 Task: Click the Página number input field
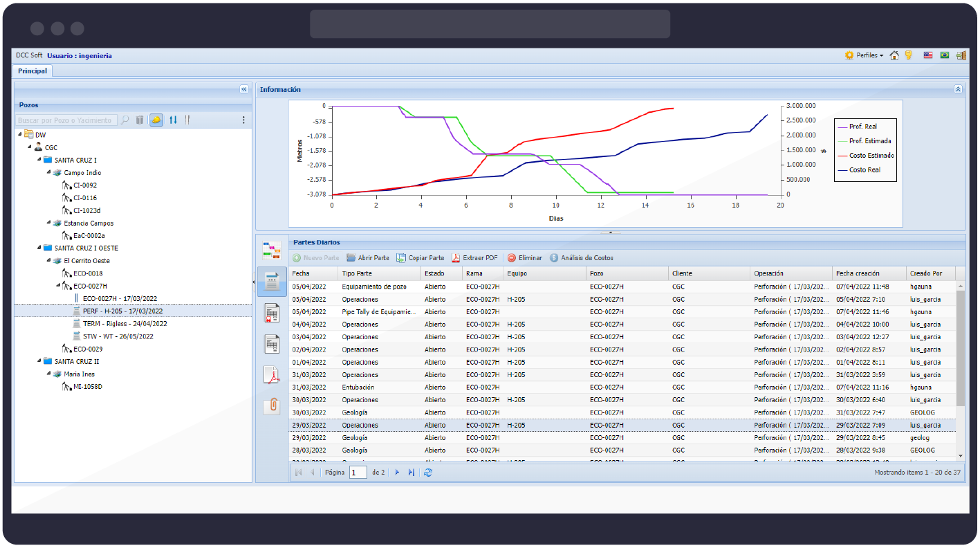tap(358, 473)
